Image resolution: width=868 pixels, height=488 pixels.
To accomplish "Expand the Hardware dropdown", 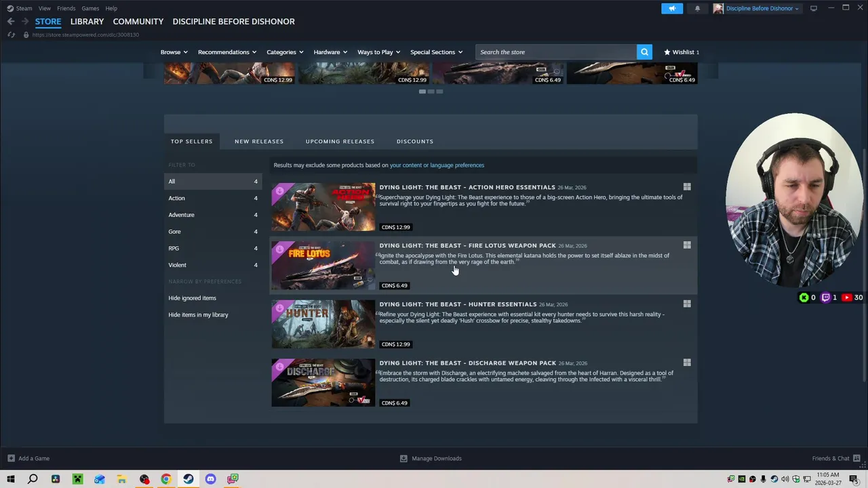I will (x=330, y=52).
